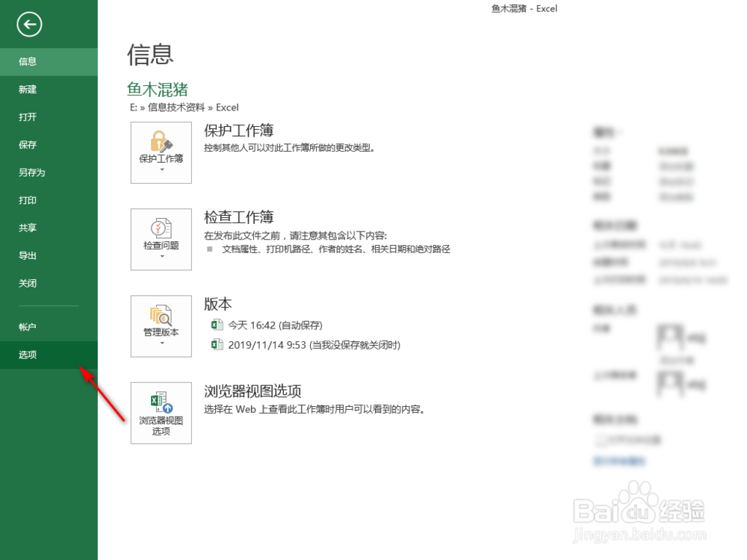The height and width of the screenshot is (560, 747).
Task: Open the 另存为 page
Action: (49, 172)
